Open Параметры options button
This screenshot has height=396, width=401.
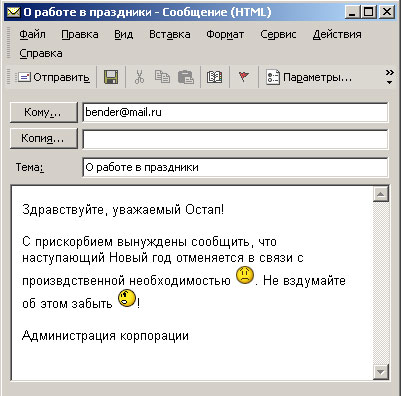coord(309,78)
